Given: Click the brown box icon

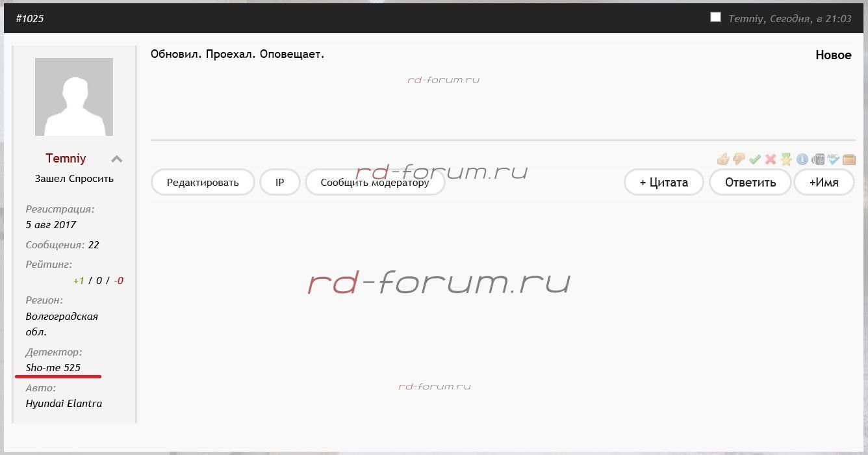Looking at the screenshot, I should tap(849, 159).
